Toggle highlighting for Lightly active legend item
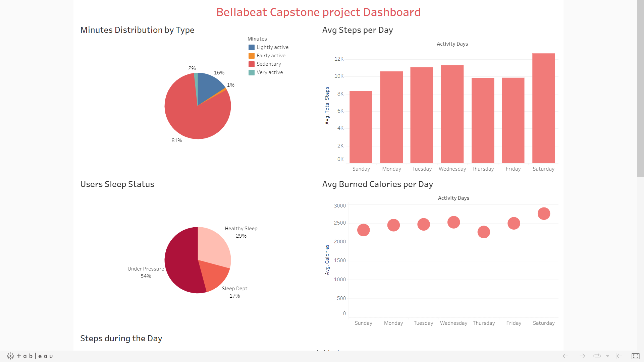Image resolution: width=644 pixels, height=362 pixels. tap(272, 47)
